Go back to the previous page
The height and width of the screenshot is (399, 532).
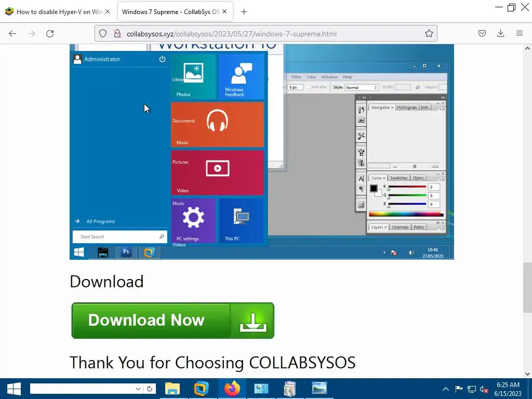12,34
